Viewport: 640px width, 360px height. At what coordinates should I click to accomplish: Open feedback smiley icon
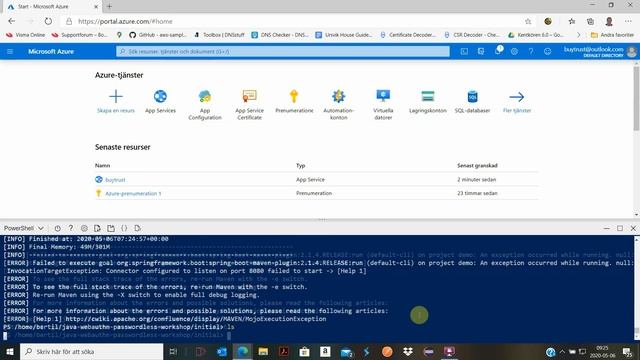pos(547,51)
